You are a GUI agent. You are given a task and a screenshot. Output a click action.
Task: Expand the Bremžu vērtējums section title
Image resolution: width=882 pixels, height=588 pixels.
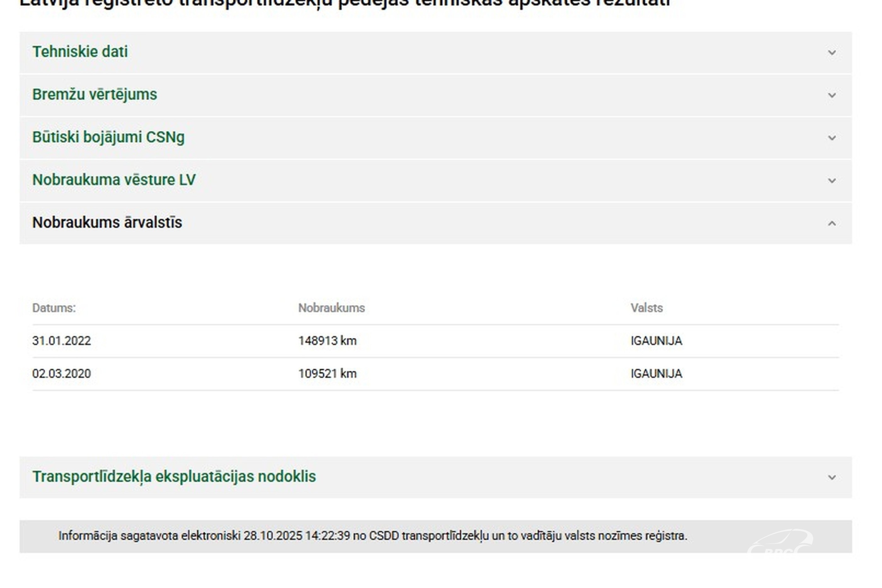[x=94, y=94]
